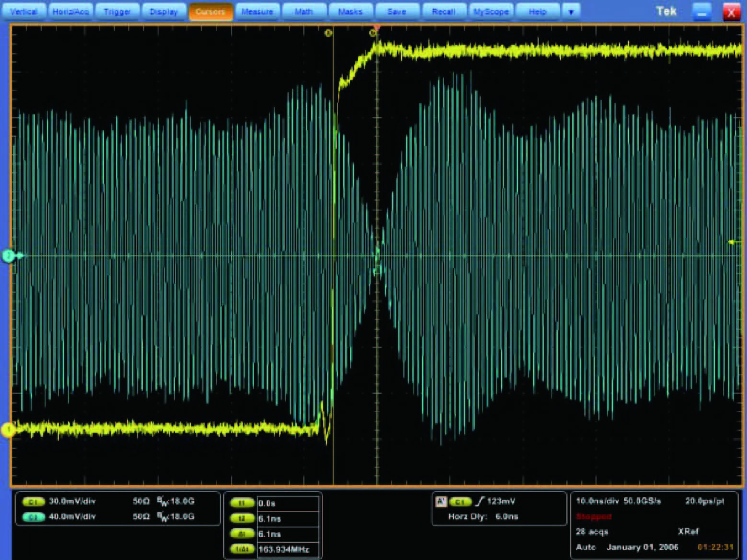Open the Measure menu
Image resolution: width=747 pixels, height=560 pixels.
coord(257,11)
